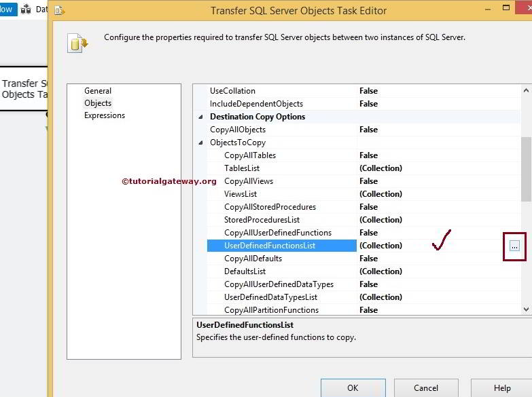The height and width of the screenshot is (397, 532).
Task: Collapse the Destination Copy Options group
Action: click(200, 117)
